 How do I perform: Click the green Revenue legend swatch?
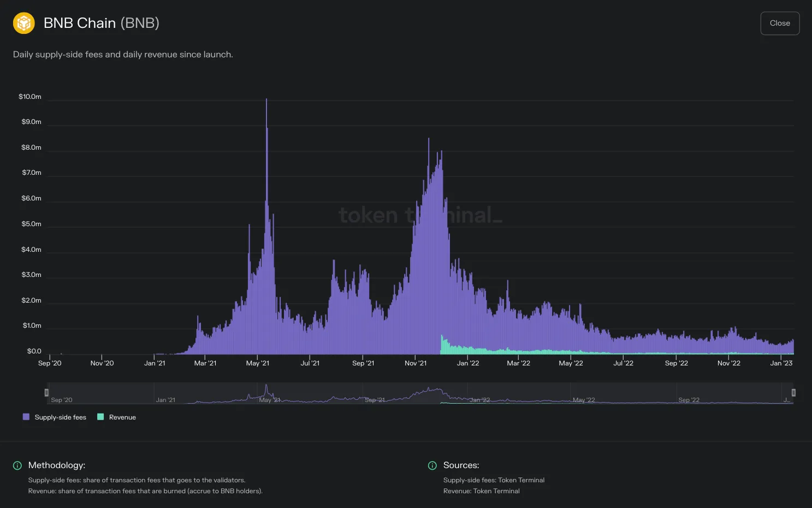coord(100,417)
